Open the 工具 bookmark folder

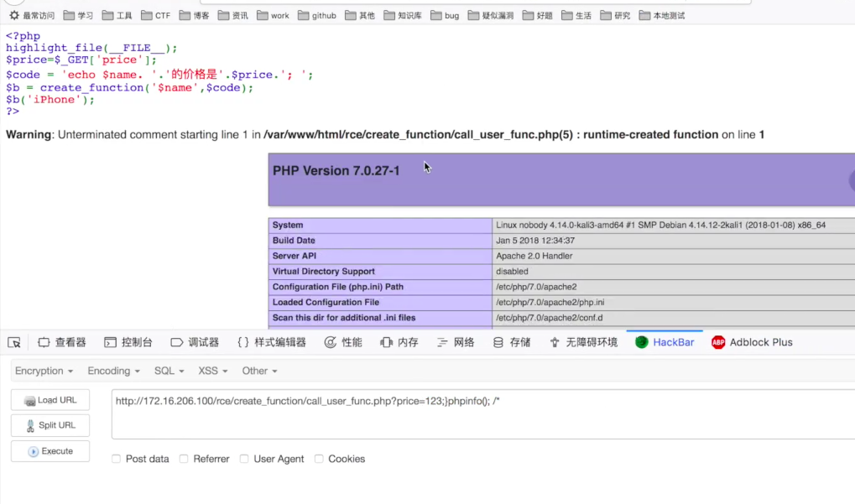(117, 15)
